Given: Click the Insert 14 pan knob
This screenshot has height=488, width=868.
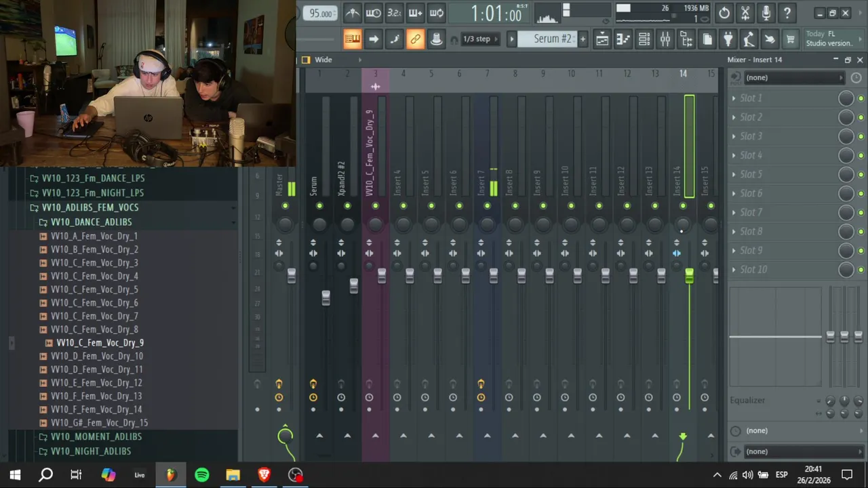Looking at the screenshot, I should coord(683,224).
